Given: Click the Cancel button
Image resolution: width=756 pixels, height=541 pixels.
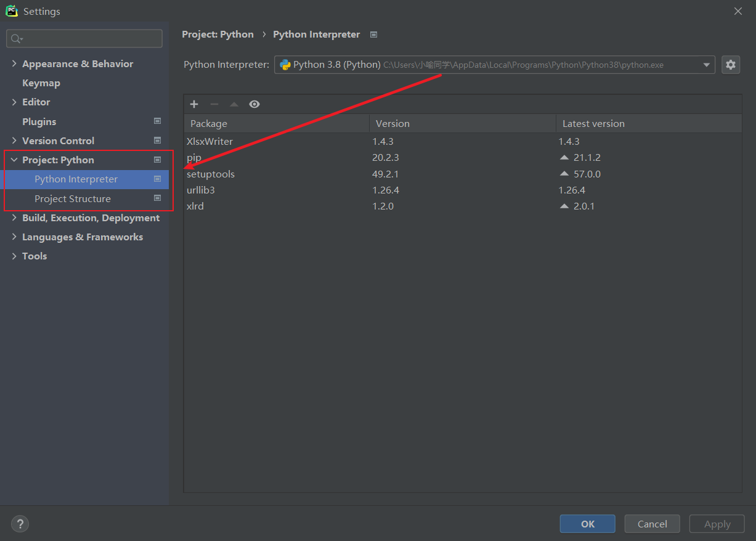Looking at the screenshot, I should coord(652,524).
